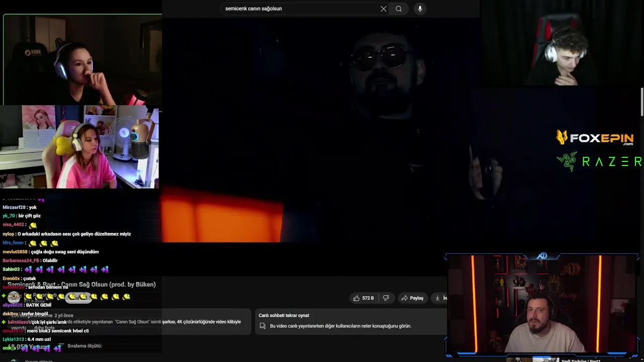Grab the page vertical scrollbar
The width and height of the screenshot is (644, 362).
(x=641, y=102)
